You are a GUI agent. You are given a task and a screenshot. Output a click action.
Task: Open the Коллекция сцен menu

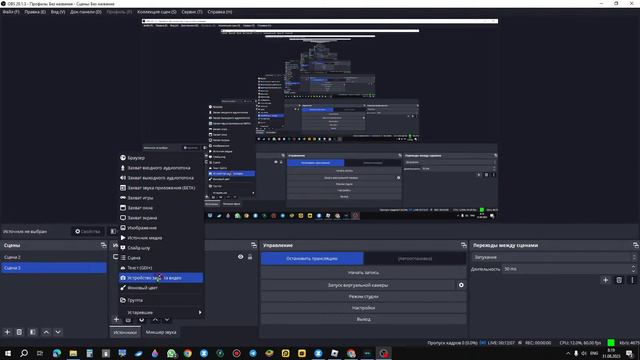click(156, 12)
